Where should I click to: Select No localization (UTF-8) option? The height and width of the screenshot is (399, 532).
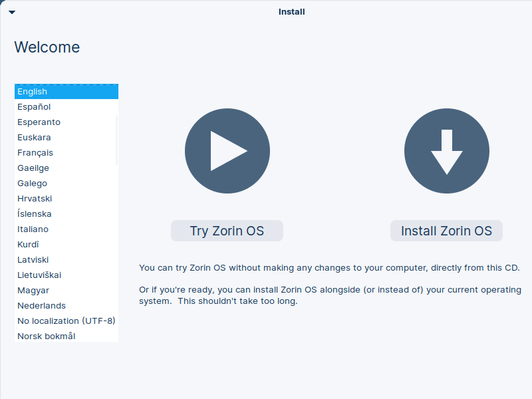66,321
